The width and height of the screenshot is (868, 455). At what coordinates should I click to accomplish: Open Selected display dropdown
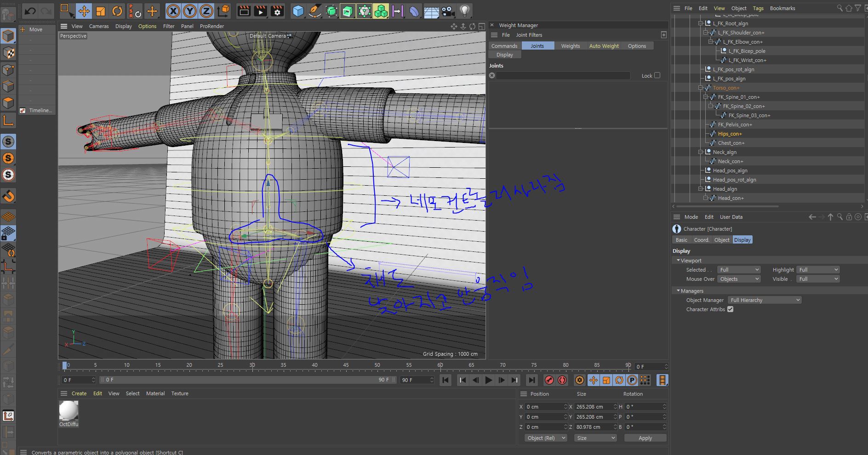click(739, 270)
